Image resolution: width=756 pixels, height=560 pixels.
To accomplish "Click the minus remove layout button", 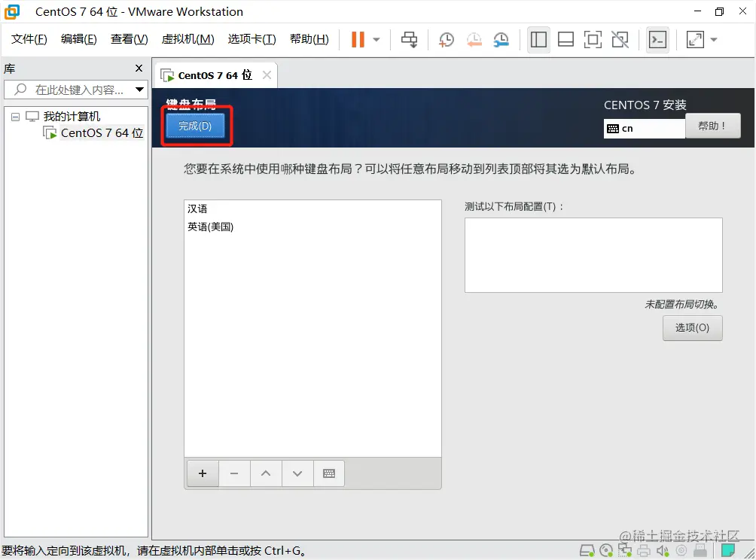I will click(x=234, y=473).
